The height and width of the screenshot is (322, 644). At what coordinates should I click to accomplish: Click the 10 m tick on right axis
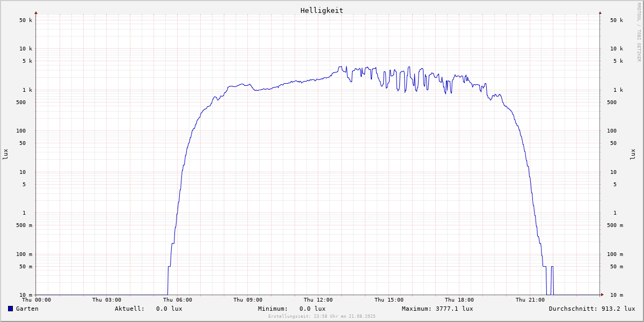617,295
